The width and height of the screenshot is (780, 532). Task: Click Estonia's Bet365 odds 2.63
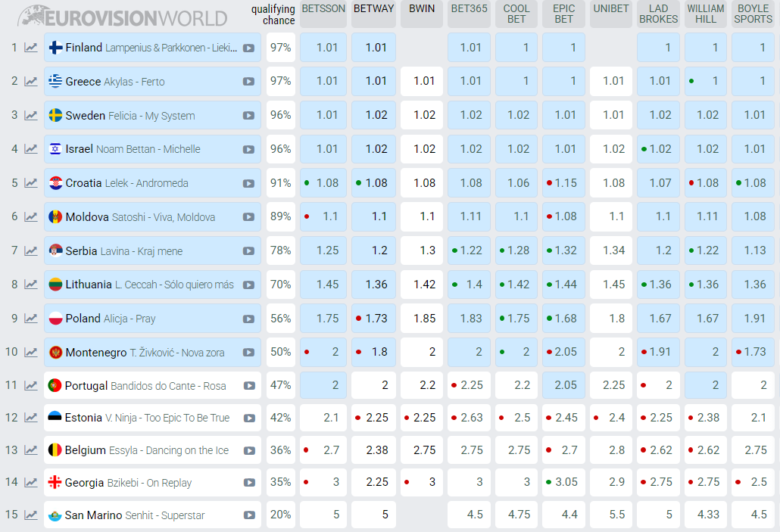[469, 418]
